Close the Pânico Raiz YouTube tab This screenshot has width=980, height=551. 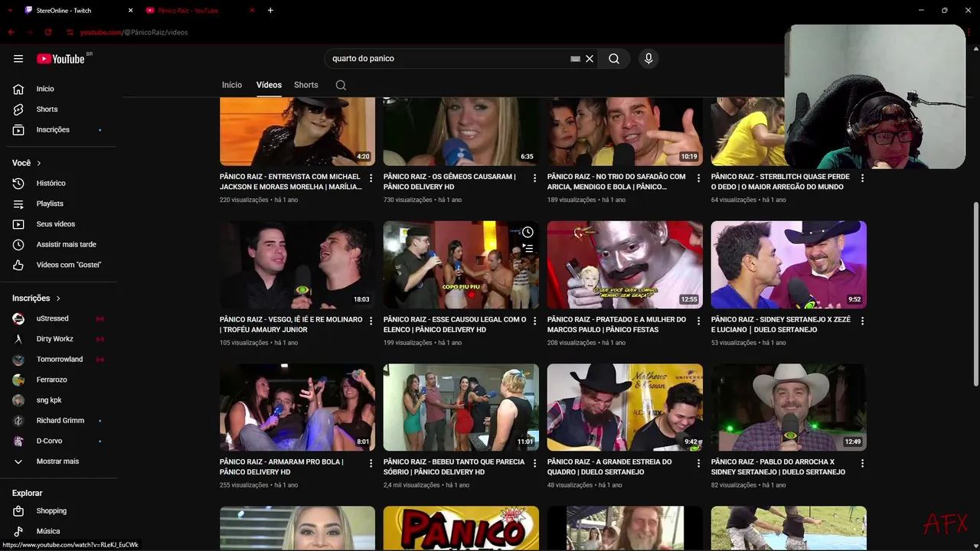click(253, 11)
